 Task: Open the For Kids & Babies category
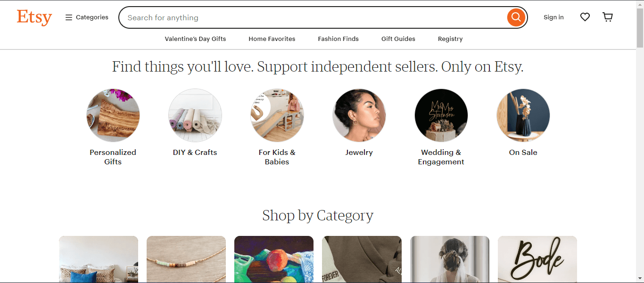click(x=277, y=115)
